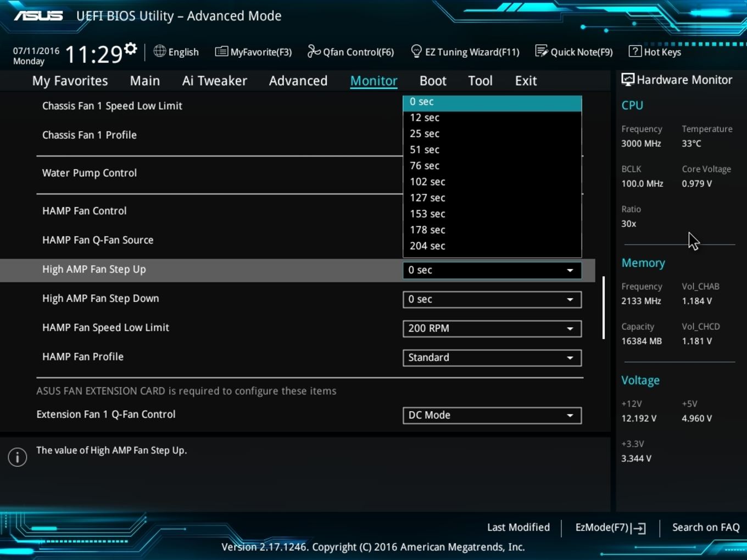Switch to the Main tab
Viewport: 747px width, 560px height.
click(x=145, y=81)
